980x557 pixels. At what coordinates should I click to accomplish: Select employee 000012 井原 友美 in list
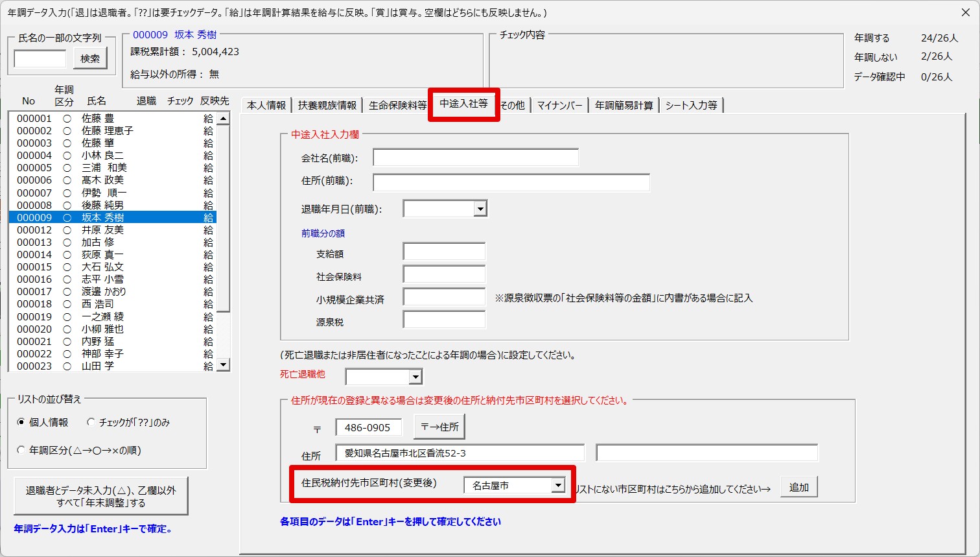(102, 230)
